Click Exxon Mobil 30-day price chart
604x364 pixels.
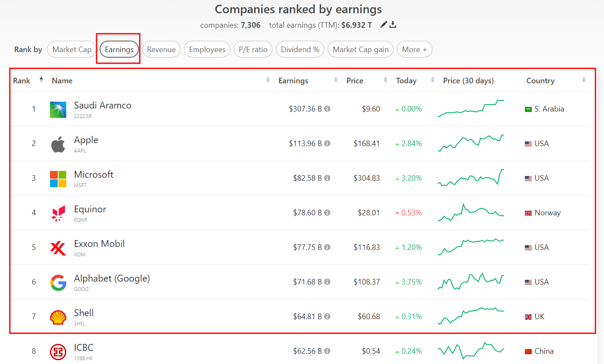coord(471,247)
